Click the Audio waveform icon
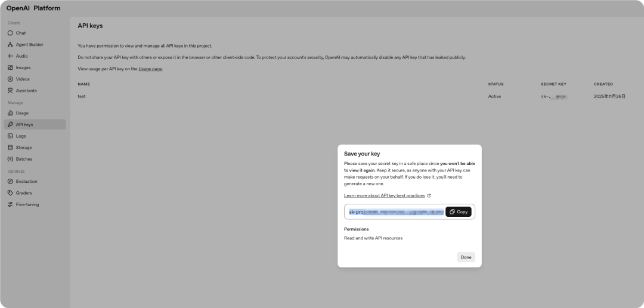Screen dimensions: 644x308 click(10, 56)
